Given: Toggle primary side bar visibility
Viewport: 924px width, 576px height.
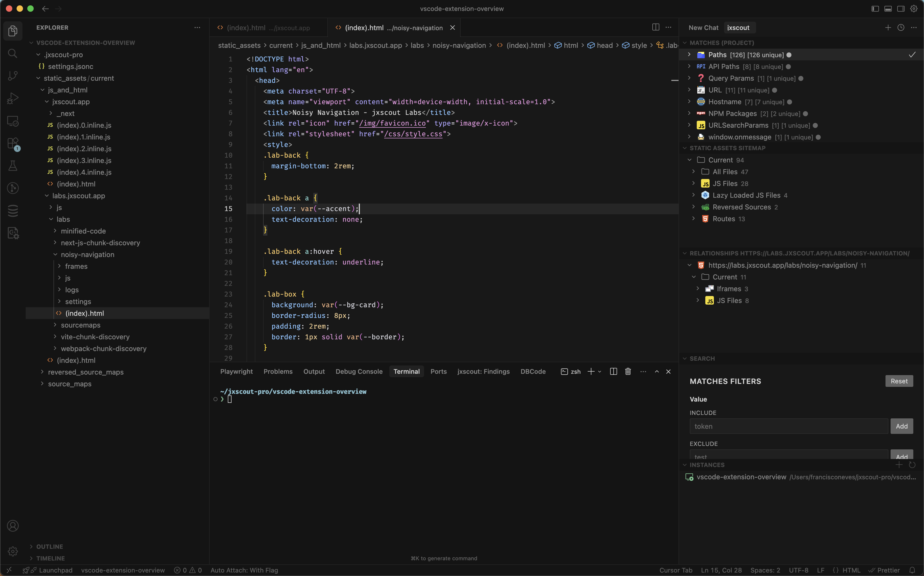Looking at the screenshot, I should tap(875, 8).
